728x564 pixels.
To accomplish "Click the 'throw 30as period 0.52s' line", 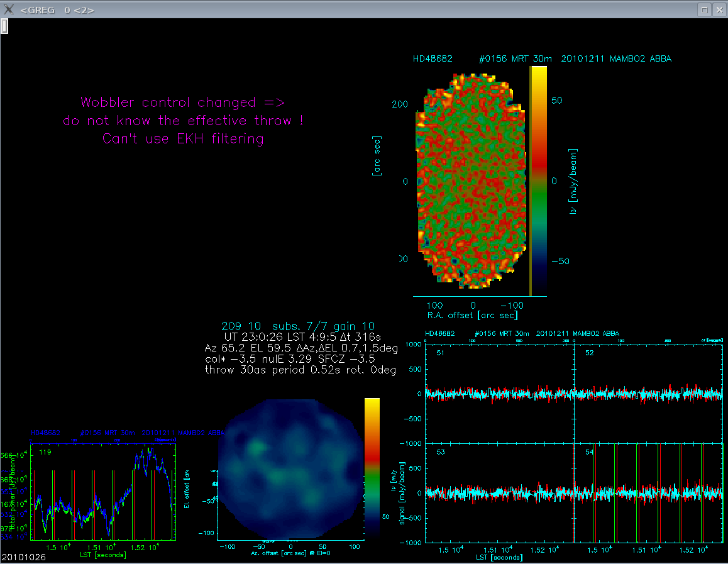I will [300, 370].
